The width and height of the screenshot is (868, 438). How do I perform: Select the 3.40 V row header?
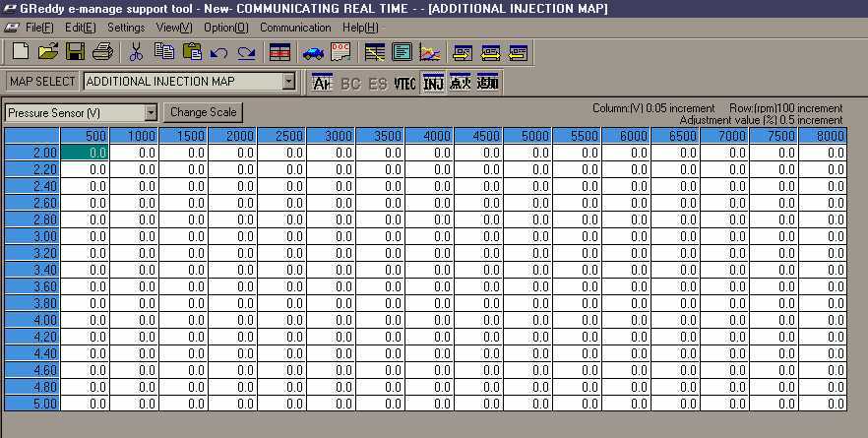pyautogui.click(x=32, y=271)
